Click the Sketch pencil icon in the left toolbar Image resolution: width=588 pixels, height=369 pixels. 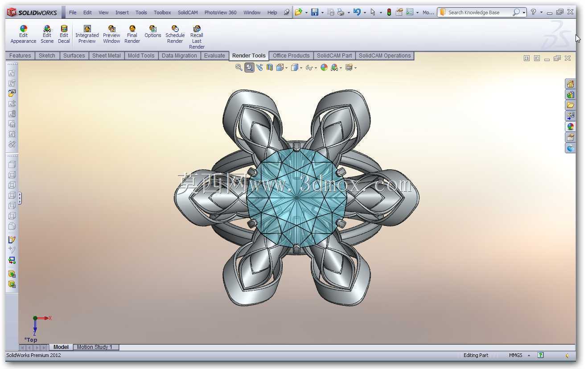(x=12, y=240)
